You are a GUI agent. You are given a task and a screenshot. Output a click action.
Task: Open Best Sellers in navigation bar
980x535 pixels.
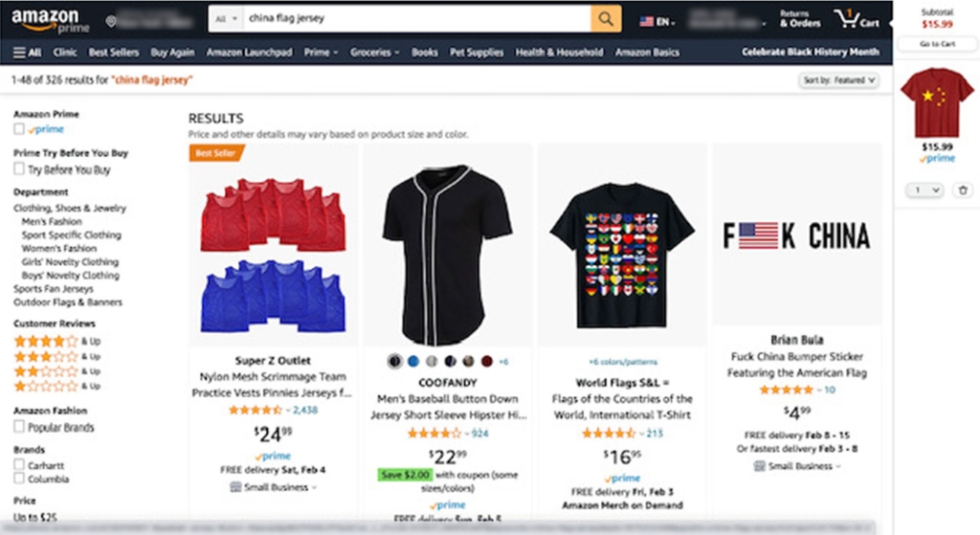(114, 53)
